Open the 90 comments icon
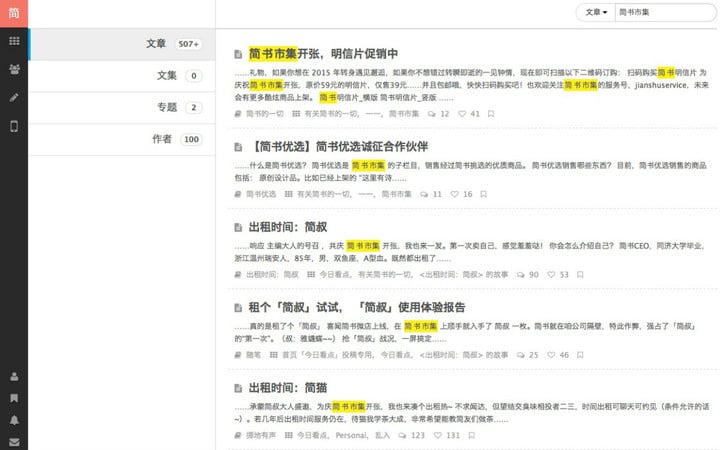 point(521,275)
